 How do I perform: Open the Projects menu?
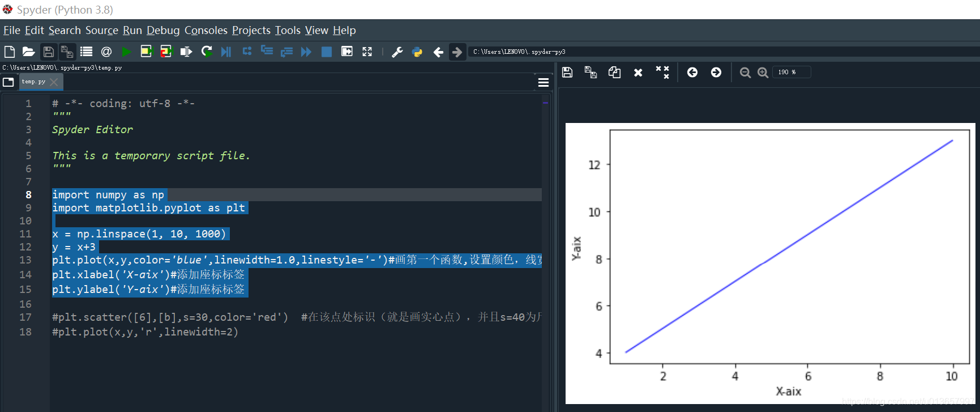tap(251, 30)
